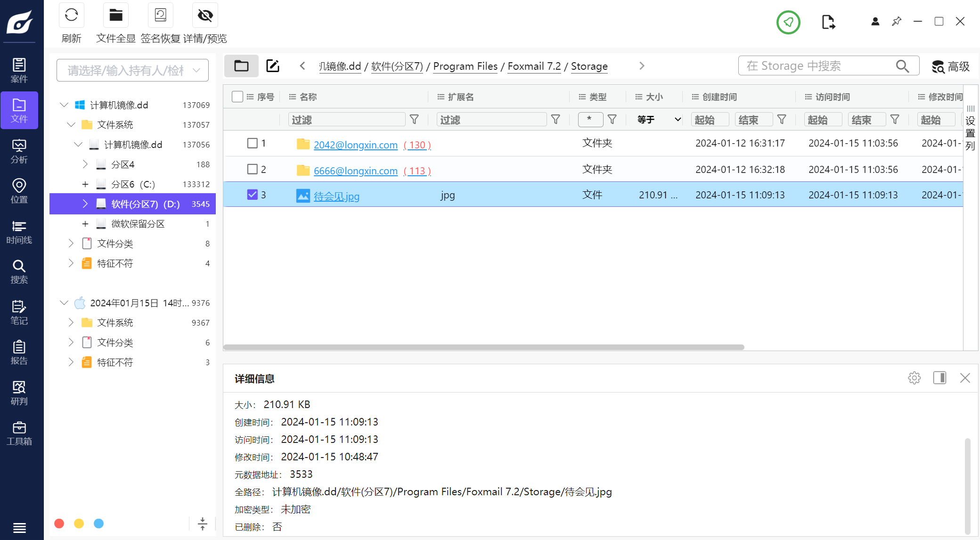Expand the 分区4 tree node
Viewport: 980px width, 540px height.
pos(85,164)
